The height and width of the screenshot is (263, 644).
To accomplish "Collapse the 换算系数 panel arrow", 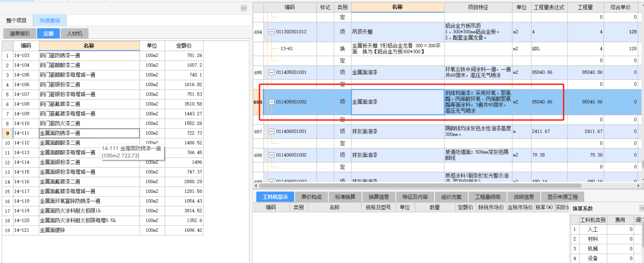I will [x=641, y=208].
